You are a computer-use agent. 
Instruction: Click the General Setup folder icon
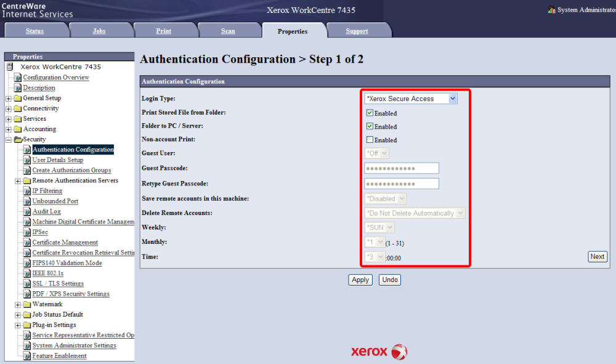pyautogui.click(x=17, y=98)
